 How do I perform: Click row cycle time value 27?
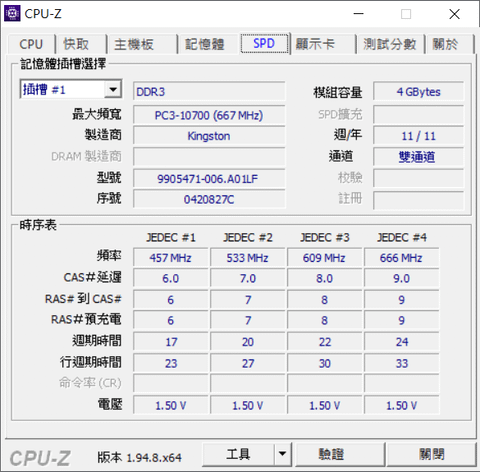click(x=248, y=363)
